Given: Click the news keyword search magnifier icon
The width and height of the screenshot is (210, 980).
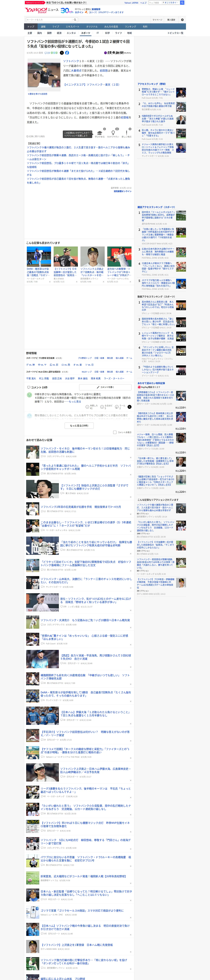Looking at the screenshot, I should (75, 20).
